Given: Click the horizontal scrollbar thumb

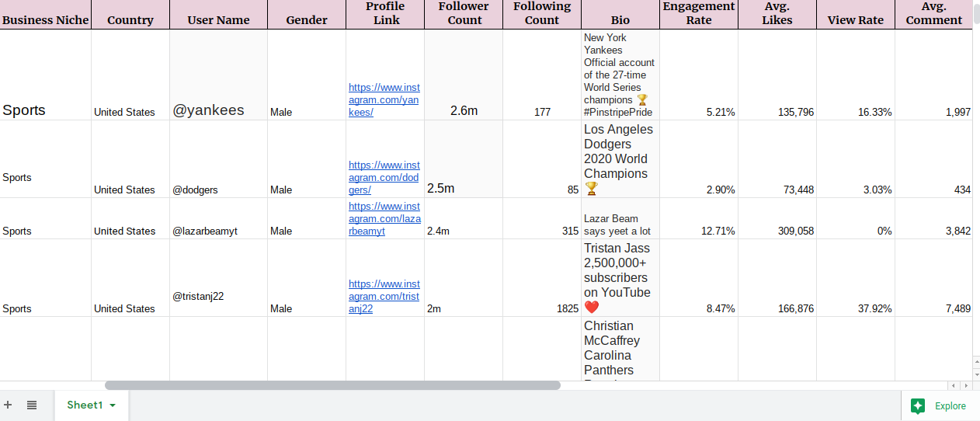Looking at the screenshot, I should pyautogui.click(x=332, y=385).
